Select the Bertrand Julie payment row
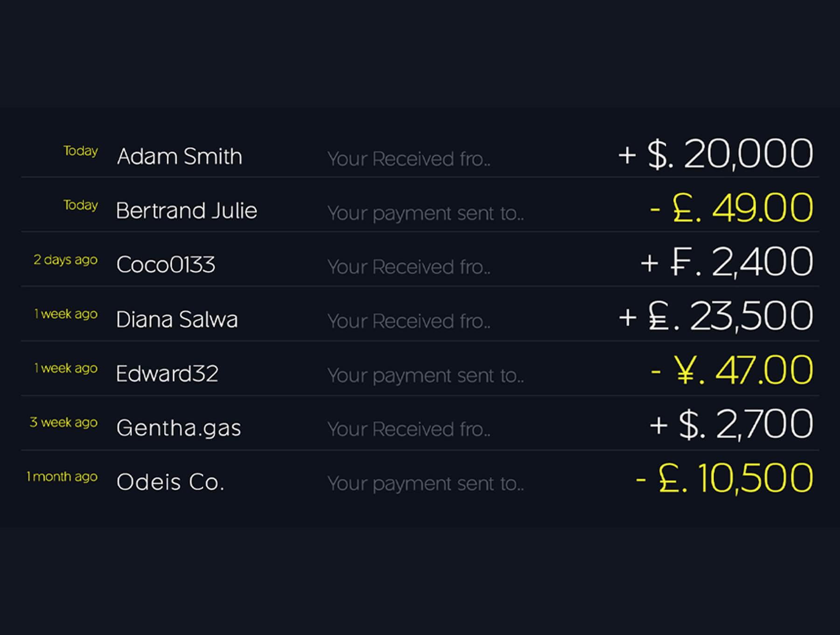This screenshot has height=635, width=840. 186,211
